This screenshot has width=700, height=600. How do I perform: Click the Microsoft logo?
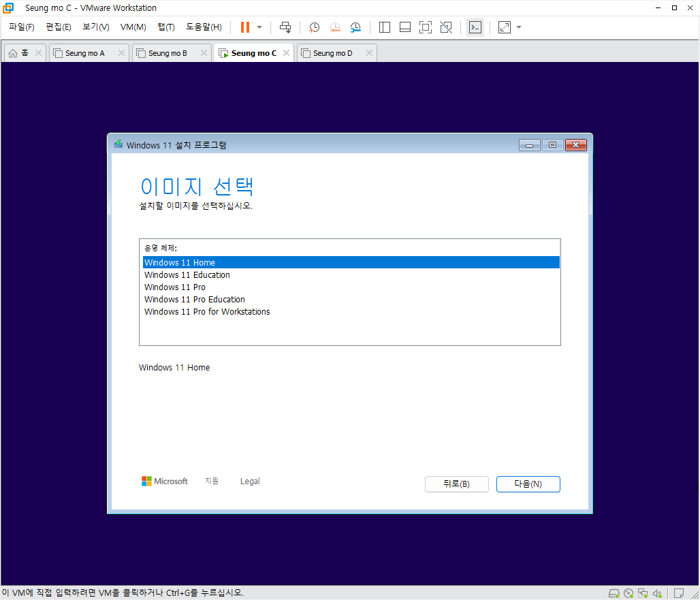point(165,481)
